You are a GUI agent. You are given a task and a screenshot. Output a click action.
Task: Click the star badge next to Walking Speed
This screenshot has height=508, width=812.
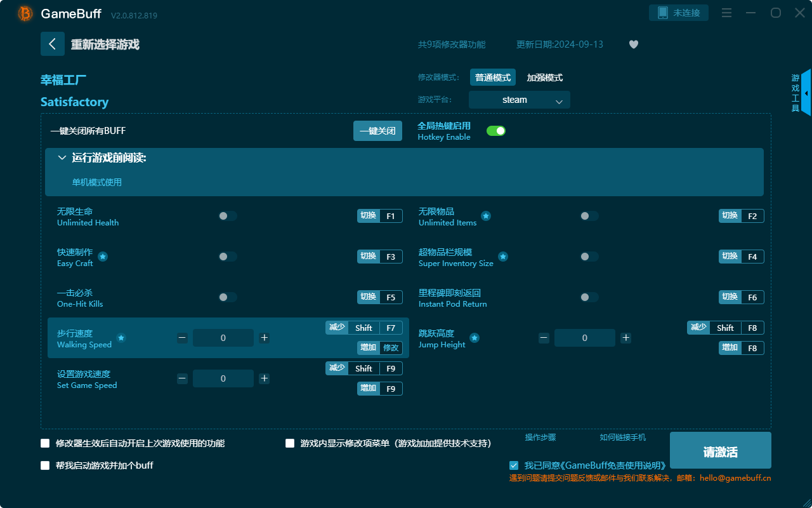click(121, 338)
